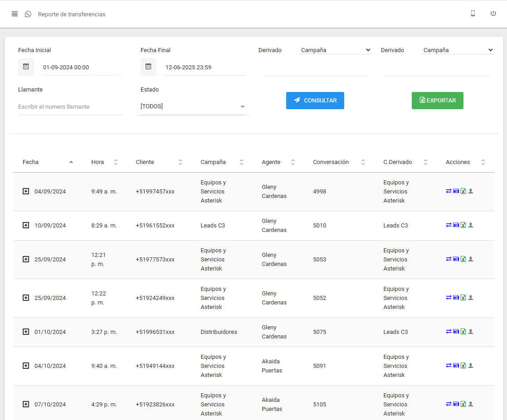Click blue card icon for conversation 5075
Screen dimensions: 507x420
(456, 332)
